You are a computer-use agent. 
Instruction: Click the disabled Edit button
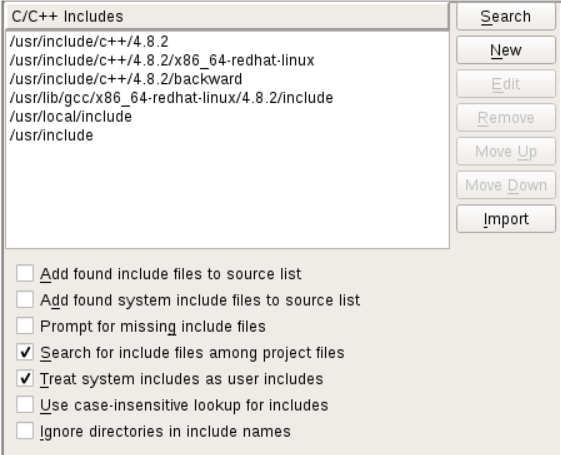(506, 84)
